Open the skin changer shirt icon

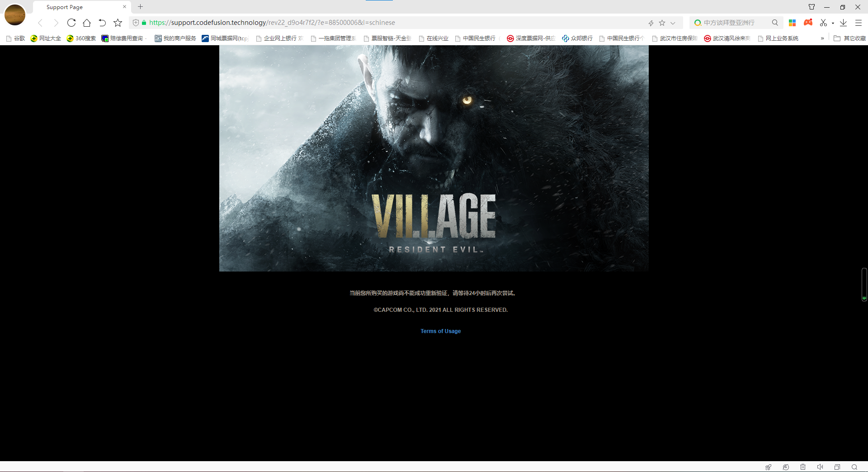click(811, 7)
